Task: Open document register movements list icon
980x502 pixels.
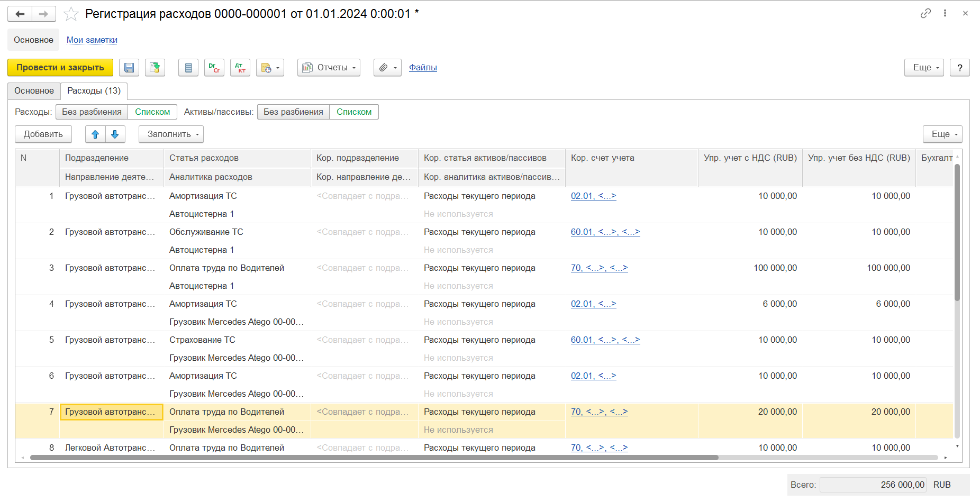Action: coord(188,68)
